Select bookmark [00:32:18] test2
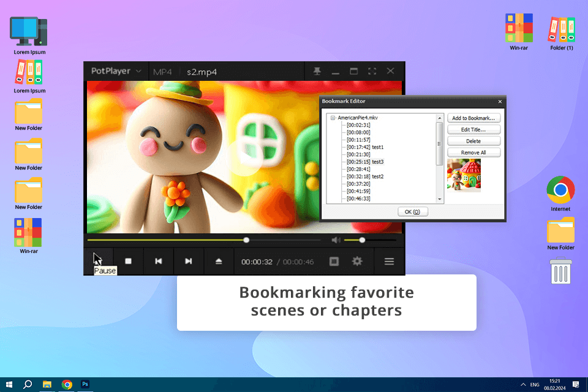Screen dimensions: 588x392 tap(365, 176)
